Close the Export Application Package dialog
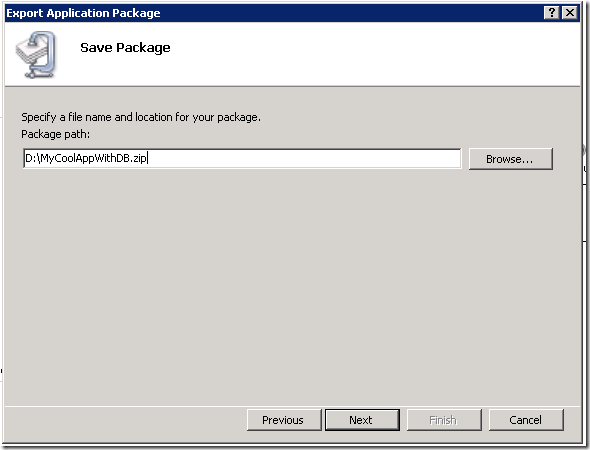Screen dimensions: 590x450 [x=570, y=13]
